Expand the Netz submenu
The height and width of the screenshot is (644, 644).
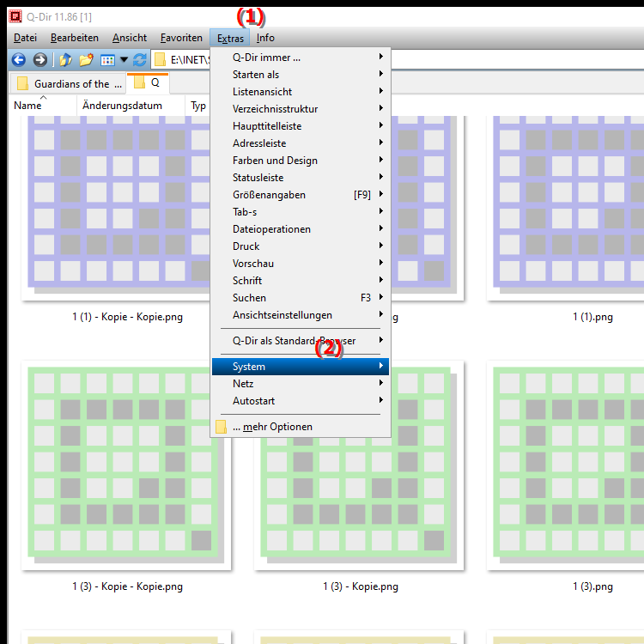pos(301,384)
